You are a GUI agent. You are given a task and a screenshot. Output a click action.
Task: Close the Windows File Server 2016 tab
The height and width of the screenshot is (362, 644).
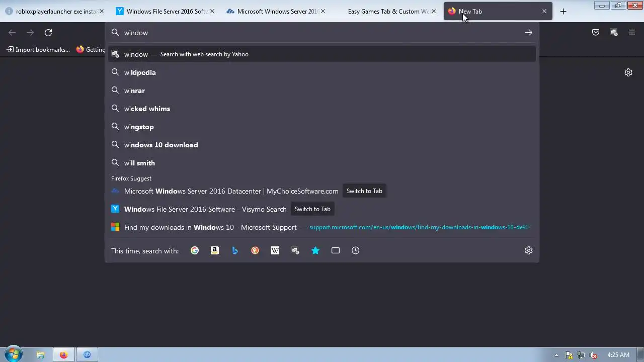212,11
